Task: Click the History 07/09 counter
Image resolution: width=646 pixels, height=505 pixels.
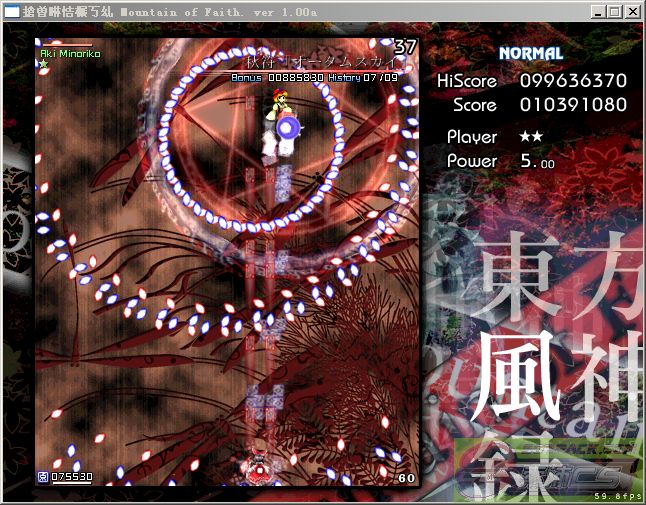Action: click(363, 77)
